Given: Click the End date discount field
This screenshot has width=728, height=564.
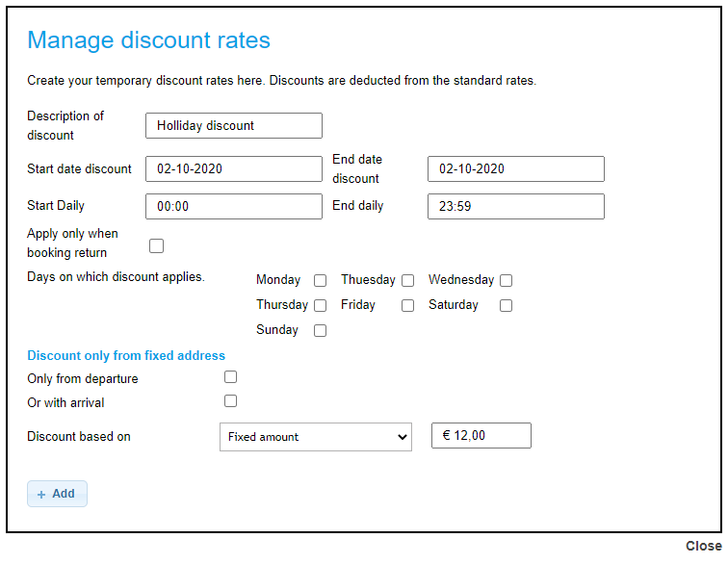Looking at the screenshot, I should 516,169.
